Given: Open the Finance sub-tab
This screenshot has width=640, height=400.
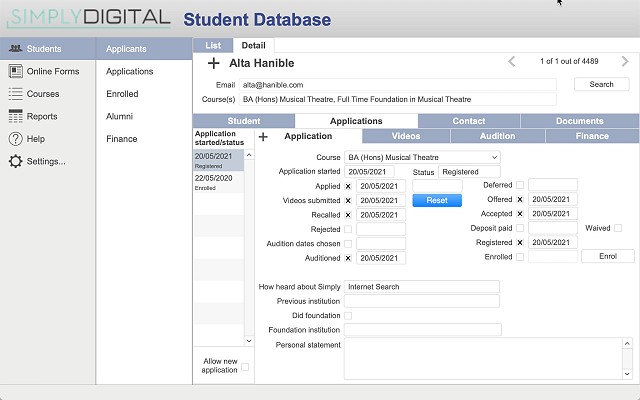Looking at the screenshot, I should [592, 136].
